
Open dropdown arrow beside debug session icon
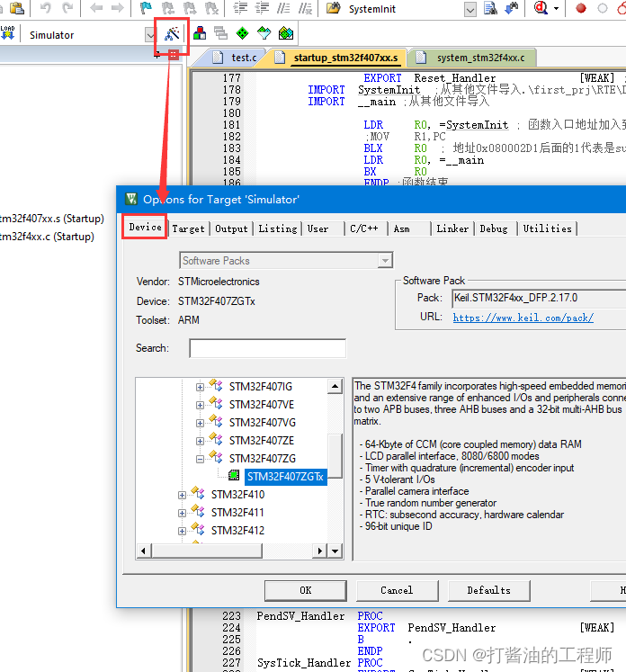pos(556,9)
